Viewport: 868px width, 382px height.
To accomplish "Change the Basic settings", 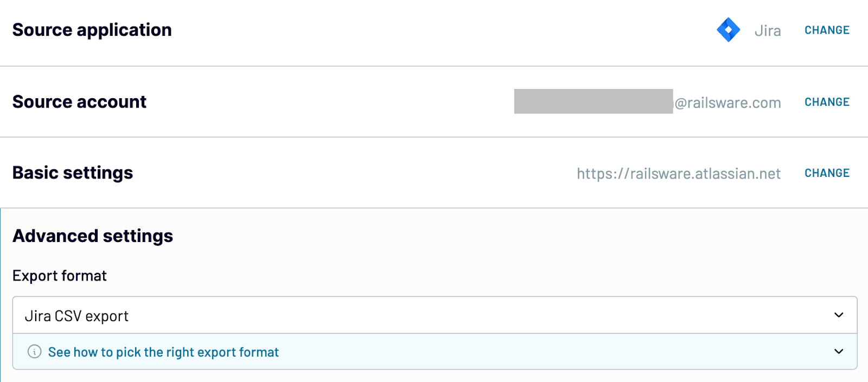I will 827,173.
